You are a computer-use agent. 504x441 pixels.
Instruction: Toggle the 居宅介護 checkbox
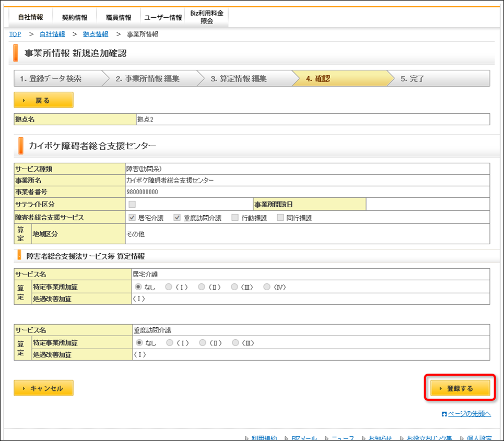click(132, 218)
